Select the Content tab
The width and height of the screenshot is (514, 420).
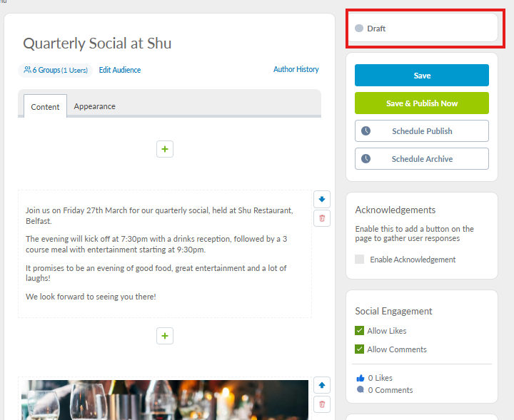pos(45,107)
